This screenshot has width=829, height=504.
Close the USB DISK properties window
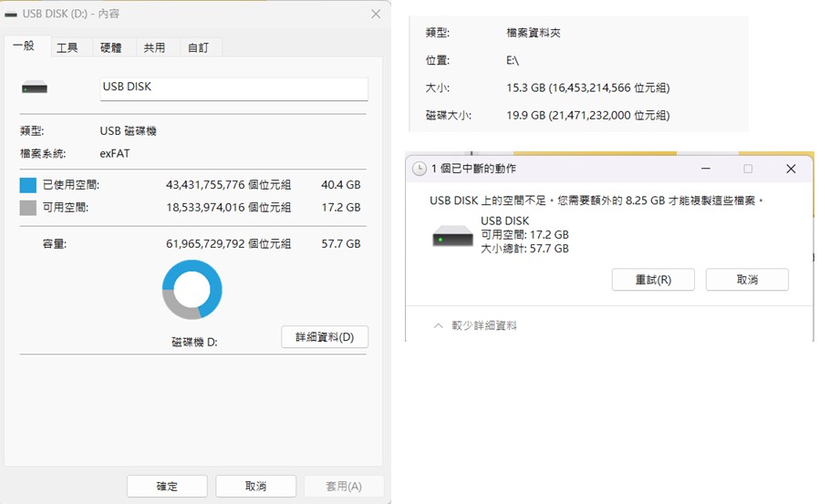click(x=375, y=14)
